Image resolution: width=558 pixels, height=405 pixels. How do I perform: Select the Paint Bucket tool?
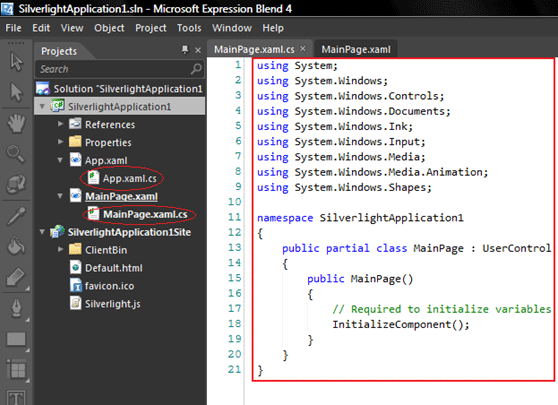pos(16,246)
